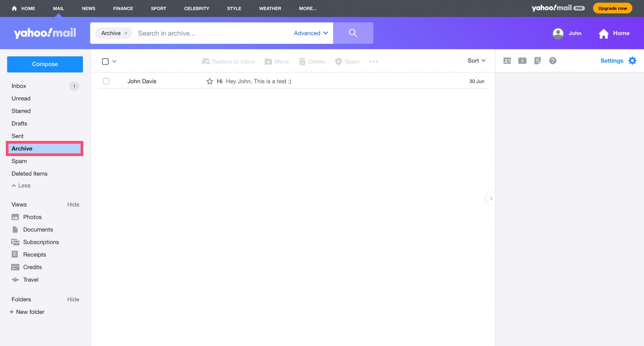The image size is (644, 346).
Task: Open the Finance tab in top bar
Action: tap(123, 8)
